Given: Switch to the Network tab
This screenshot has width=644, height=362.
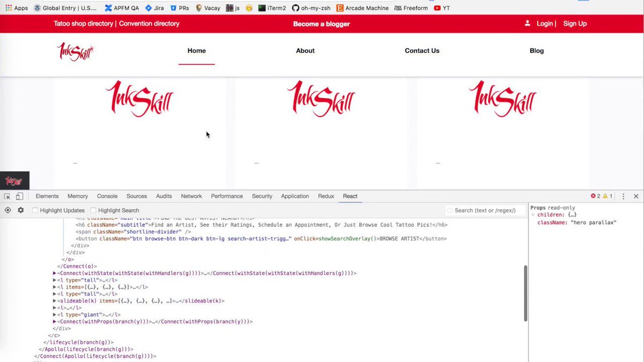Looking at the screenshot, I should 192,196.
